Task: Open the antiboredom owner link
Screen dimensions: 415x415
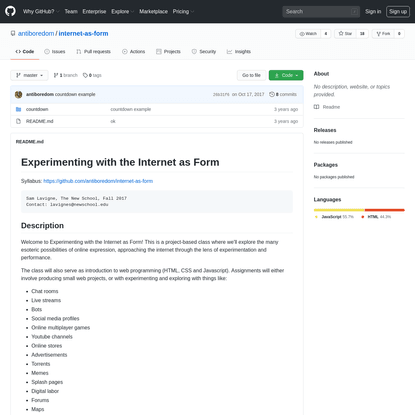Action: click(36, 33)
